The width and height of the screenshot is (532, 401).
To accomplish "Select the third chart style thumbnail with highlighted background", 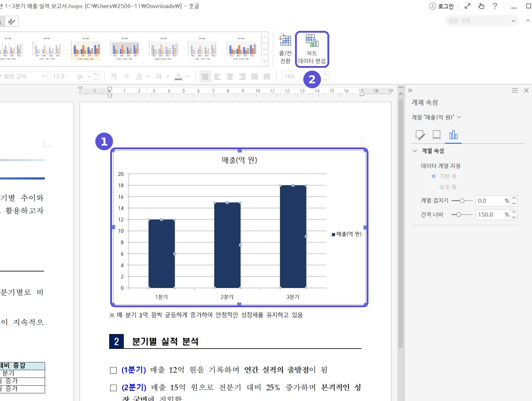I will tap(85, 49).
